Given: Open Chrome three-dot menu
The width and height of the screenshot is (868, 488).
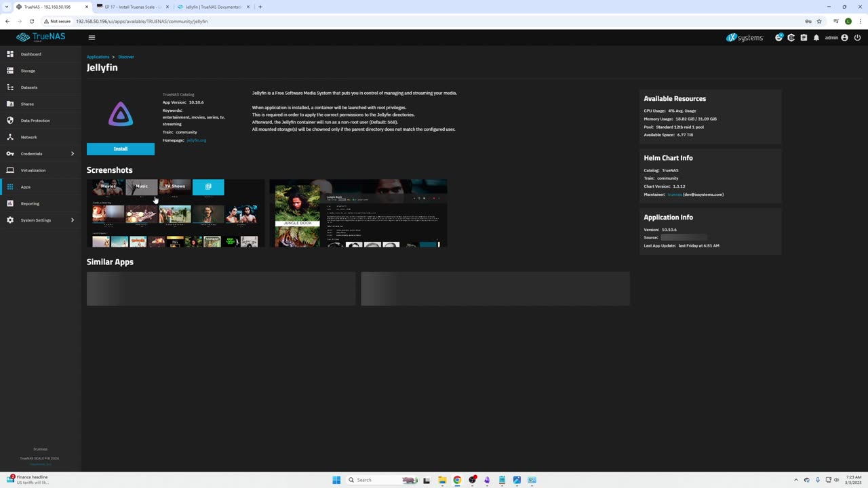Looking at the screenshot, I should click(x=859, y=21).
